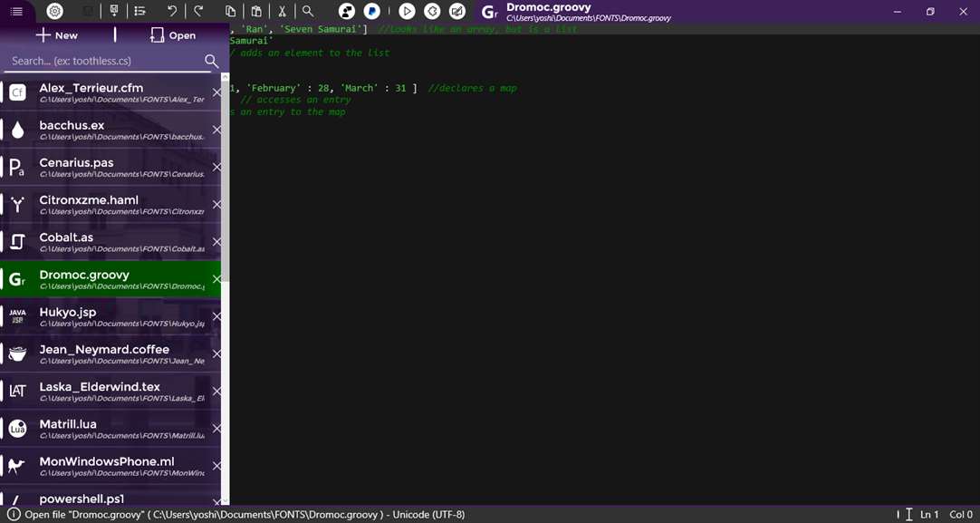Click the Copy icon in the toolbar
Screen dimensions: 980x523
pos(230,11)
